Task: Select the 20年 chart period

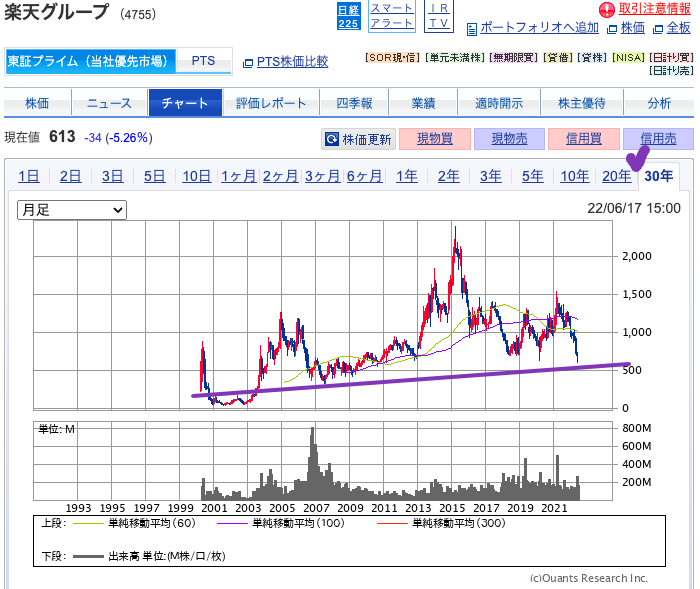Action: pos(617,176)
